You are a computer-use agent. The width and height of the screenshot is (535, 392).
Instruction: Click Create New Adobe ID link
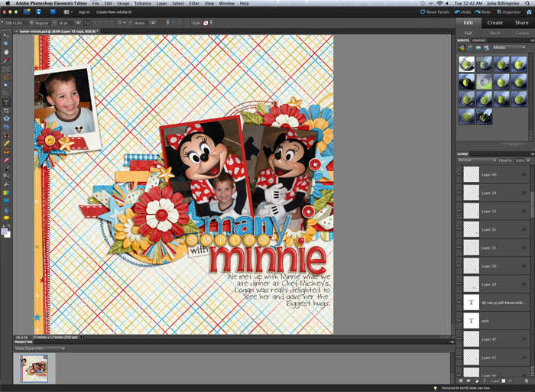pos(114,12)
